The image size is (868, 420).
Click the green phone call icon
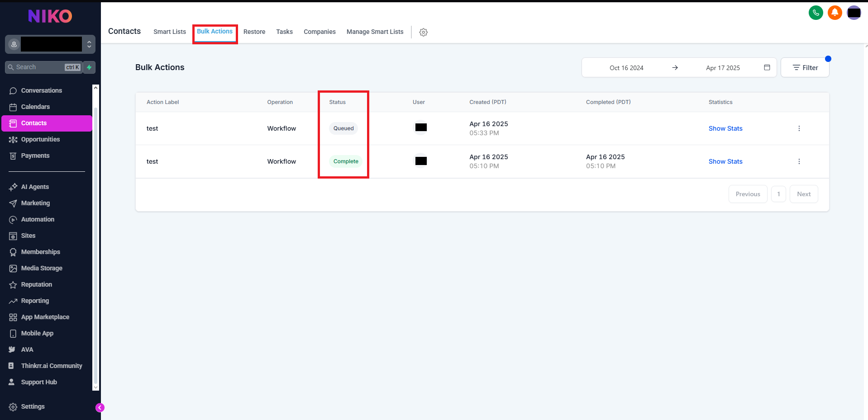(x=816, y=13)
